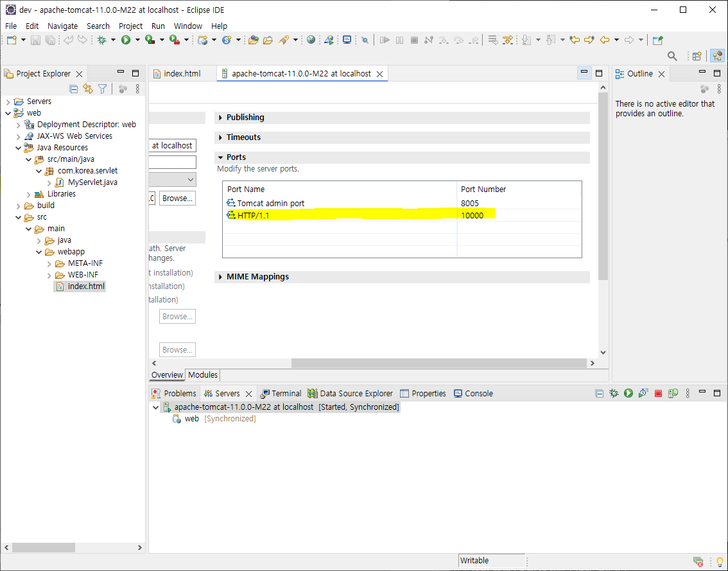The image size is (728, 571).
Task: Click the Next Annotation icon in the toolbar
Action: pos(526,40)
